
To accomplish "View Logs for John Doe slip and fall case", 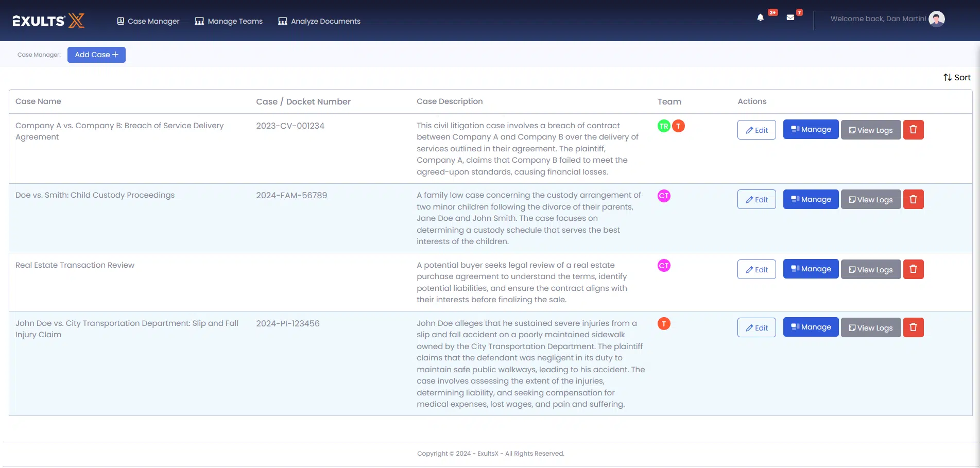I will 870,328.
